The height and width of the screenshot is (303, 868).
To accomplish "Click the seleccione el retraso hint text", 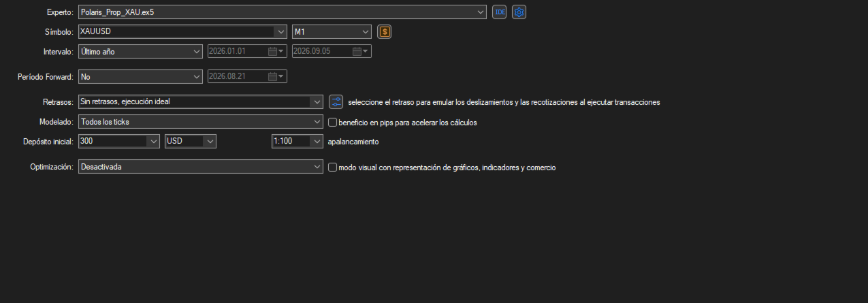I will coord(504,102).
